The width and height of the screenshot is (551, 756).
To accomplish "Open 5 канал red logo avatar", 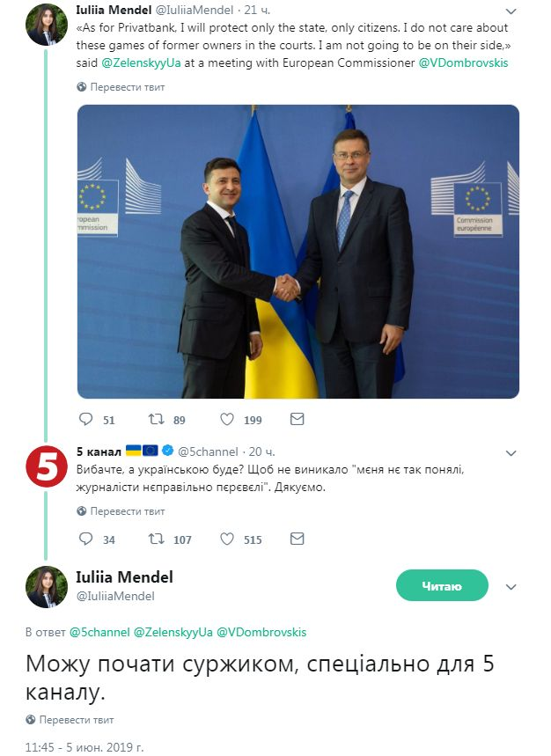I will (47, 466).
